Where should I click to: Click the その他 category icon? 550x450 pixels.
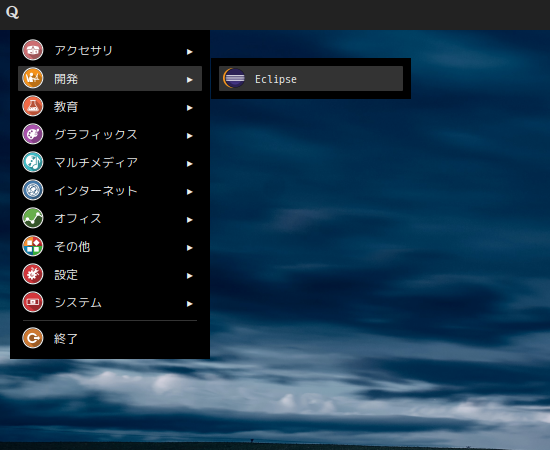point(33,247)
